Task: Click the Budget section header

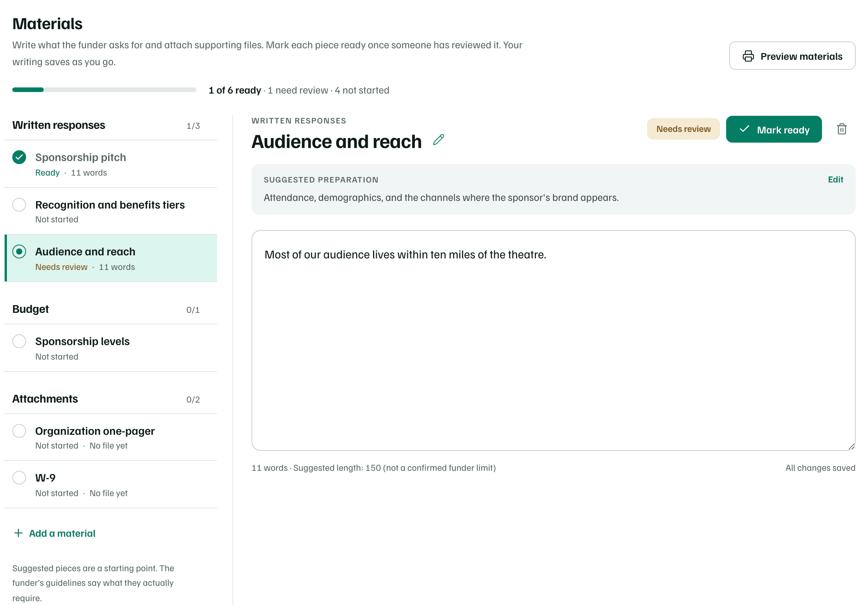Action: (x=31, y=309)
